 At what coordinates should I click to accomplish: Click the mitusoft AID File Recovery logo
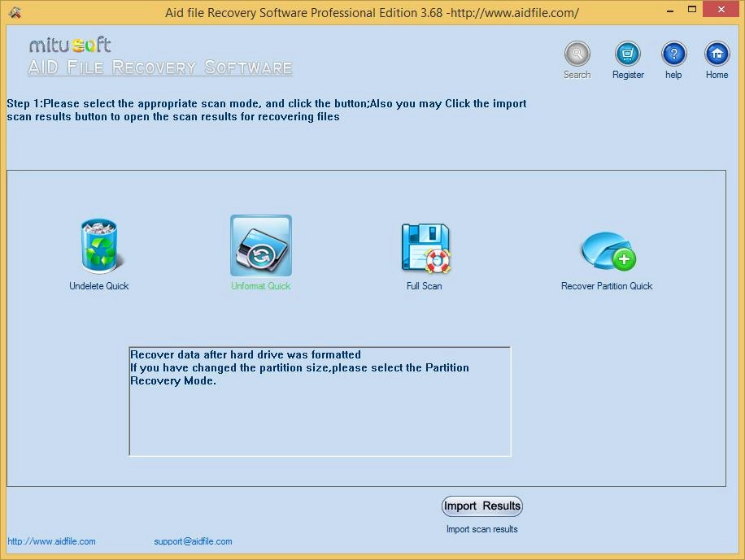tap(159, 57)
